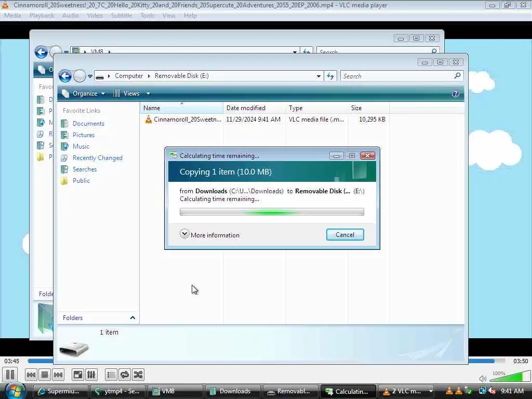Image resolution: width=532 pixels, height=399 pixels.
Task: Open Public folder in Favorite Links
Action: [81, 181]
